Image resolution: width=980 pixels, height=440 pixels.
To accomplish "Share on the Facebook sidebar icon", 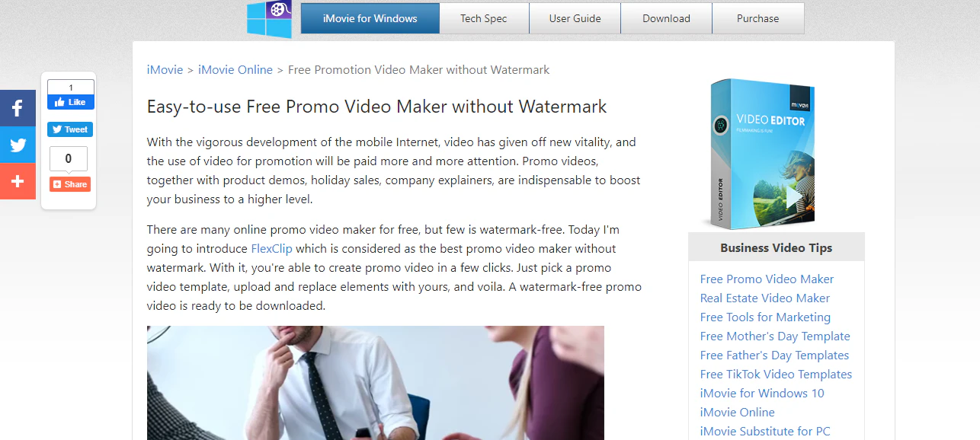I will tap(18, 108).
